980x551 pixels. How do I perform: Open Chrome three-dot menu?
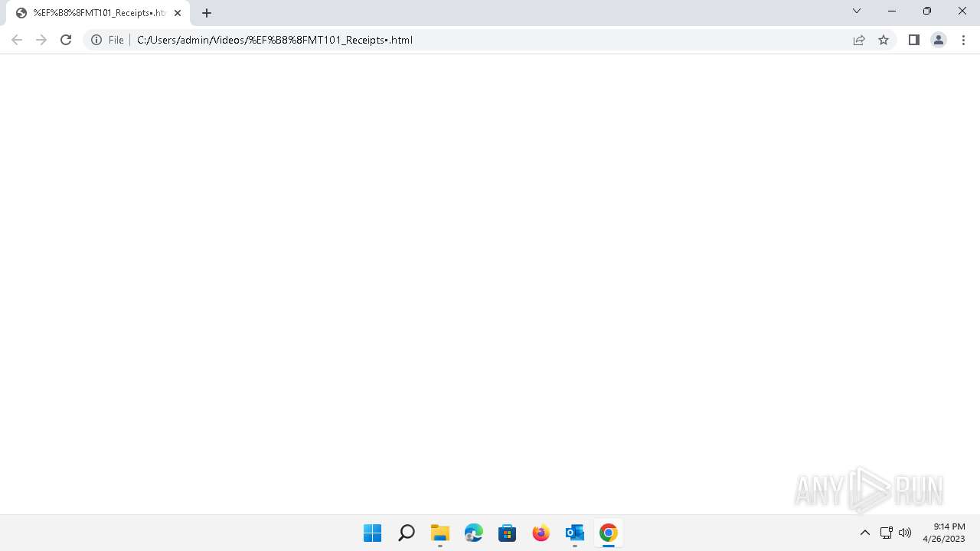(963, 40)
